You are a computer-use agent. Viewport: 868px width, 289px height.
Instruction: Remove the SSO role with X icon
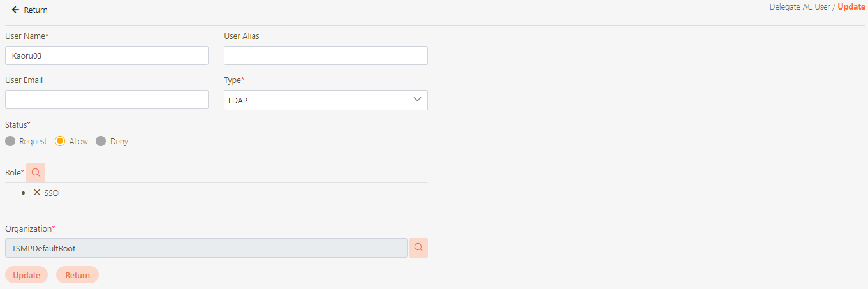(x=37, y=192)
